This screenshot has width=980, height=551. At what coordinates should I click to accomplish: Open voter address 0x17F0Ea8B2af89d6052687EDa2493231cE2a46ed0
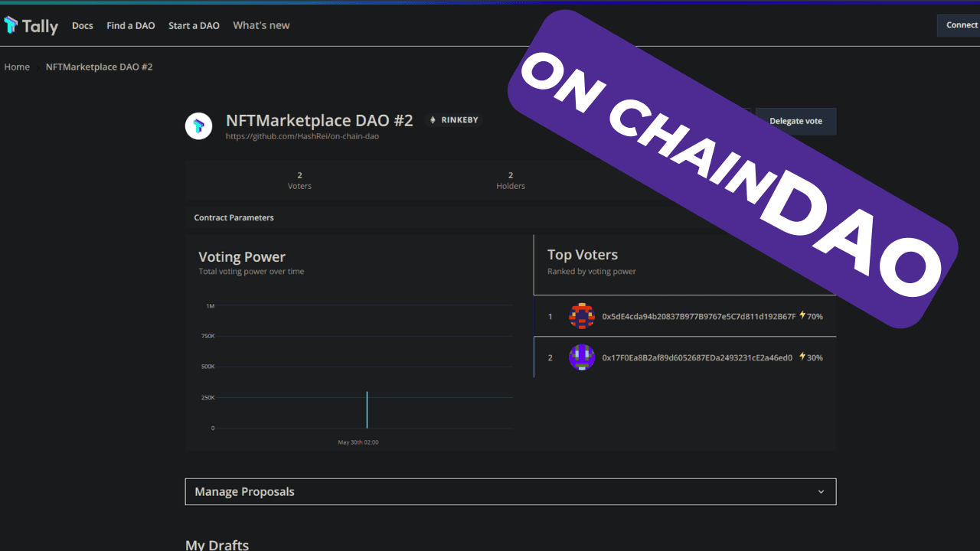coord(697,357)
